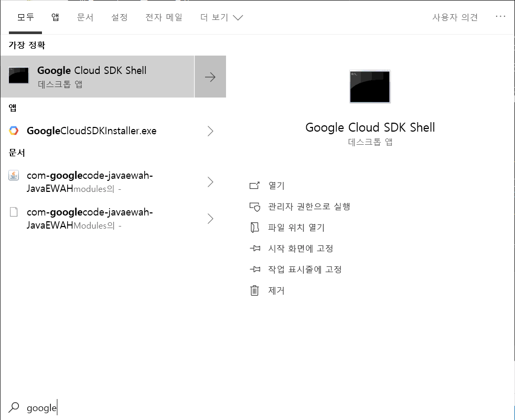Select Google Cloud SDK Shell best match

(x=97, y=77)
